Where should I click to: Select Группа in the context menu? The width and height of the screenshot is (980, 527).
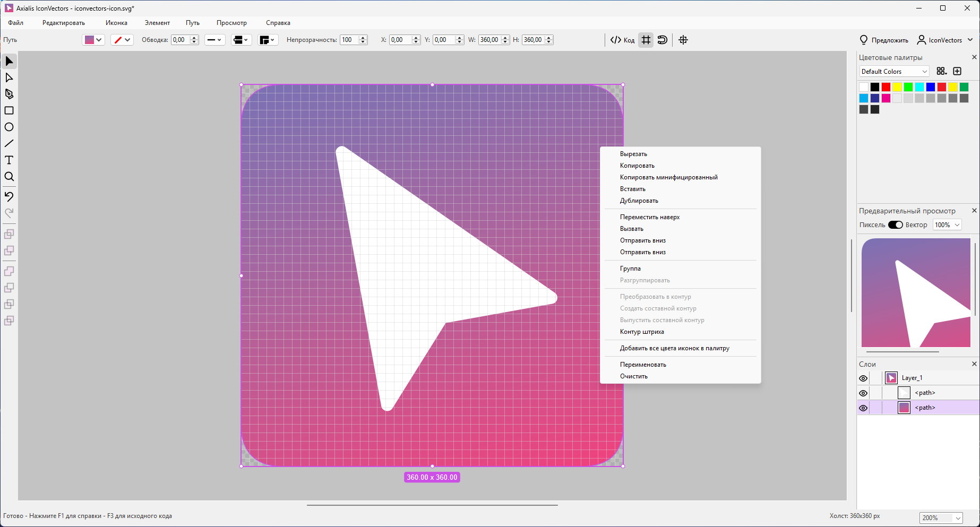coord(680,269)
